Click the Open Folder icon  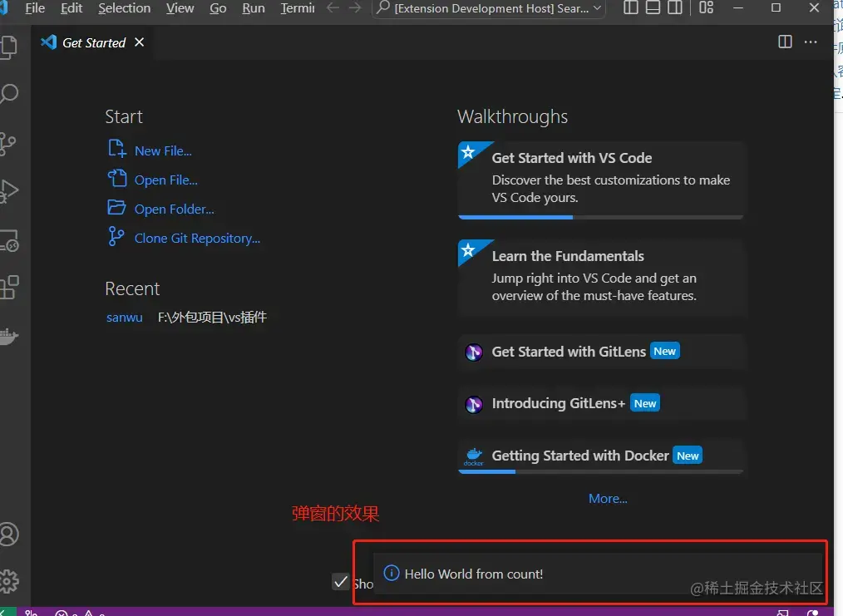pyautogui.click(x=116, y=207)
